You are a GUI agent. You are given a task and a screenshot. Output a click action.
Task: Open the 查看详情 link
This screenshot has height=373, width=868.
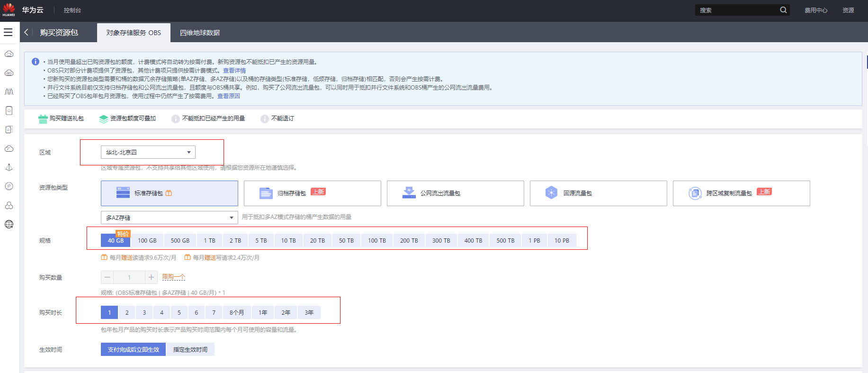[x=234, y=70]
